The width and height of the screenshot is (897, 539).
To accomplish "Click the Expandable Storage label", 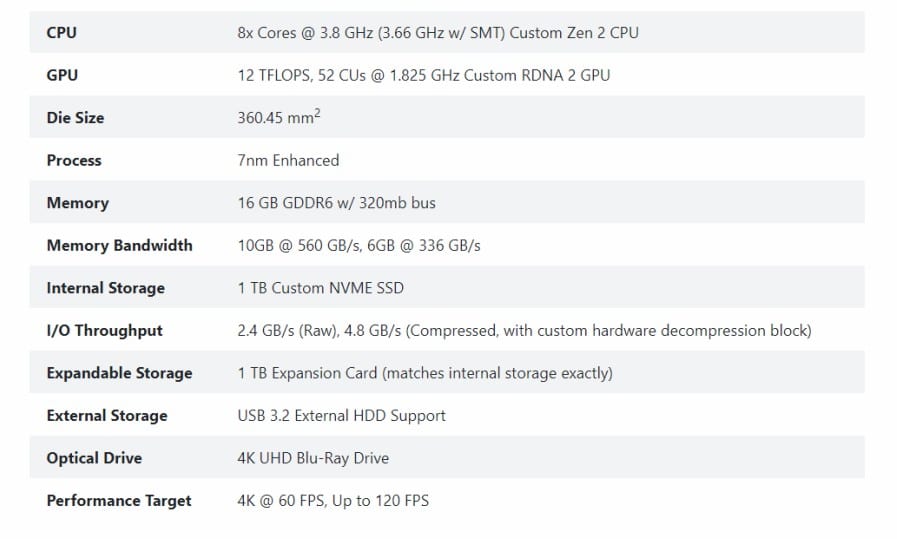I will tap(119, 373).
